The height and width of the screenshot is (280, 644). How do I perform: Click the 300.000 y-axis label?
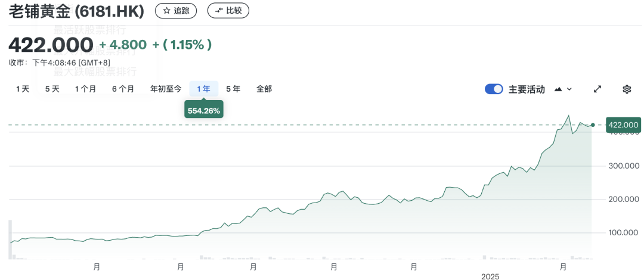click(x=623, y=166)
